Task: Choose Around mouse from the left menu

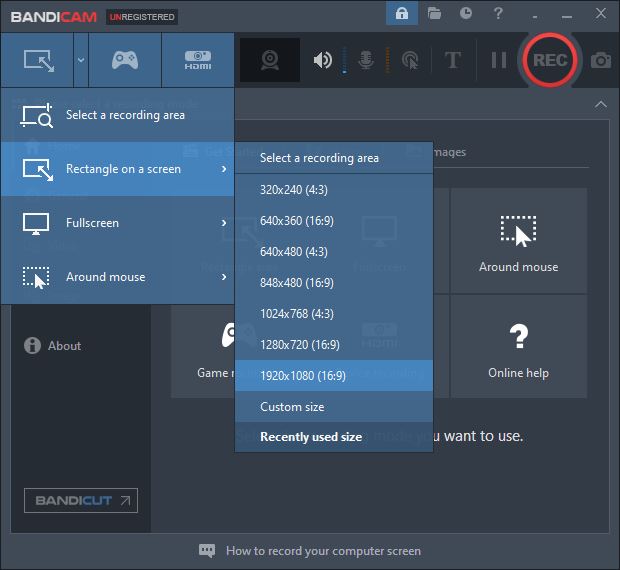Action: 118,277
